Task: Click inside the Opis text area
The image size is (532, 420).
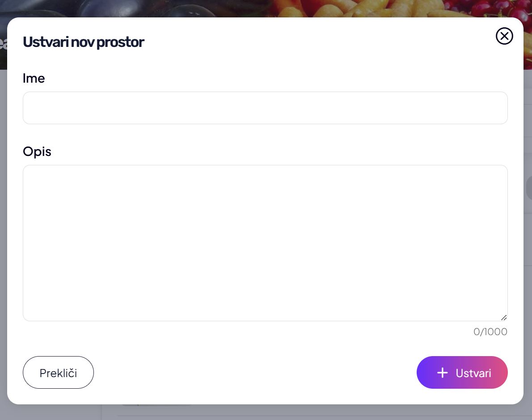Action: point(265,243)
